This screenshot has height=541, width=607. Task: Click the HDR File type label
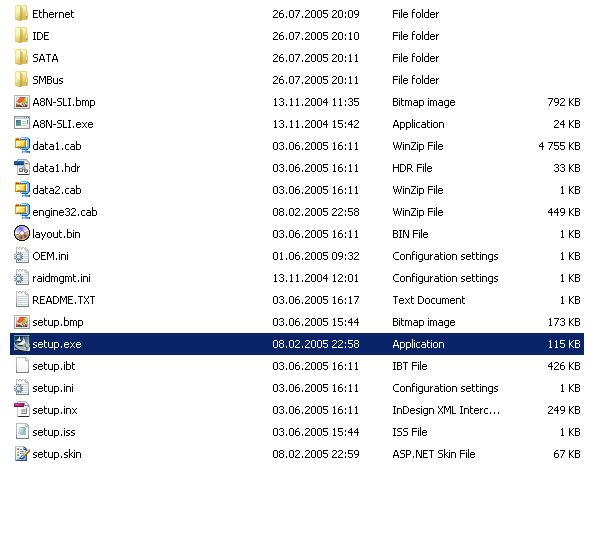coord(412,168)
